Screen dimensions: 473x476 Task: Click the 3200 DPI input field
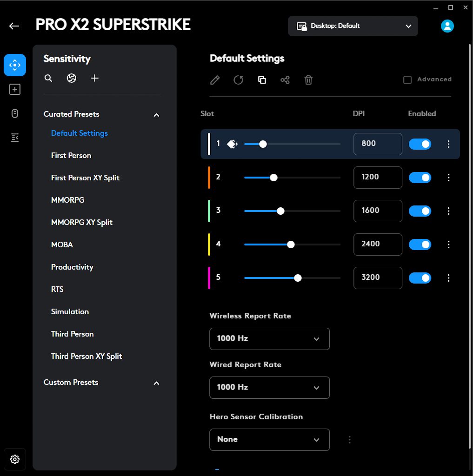(x=378, y=278)
